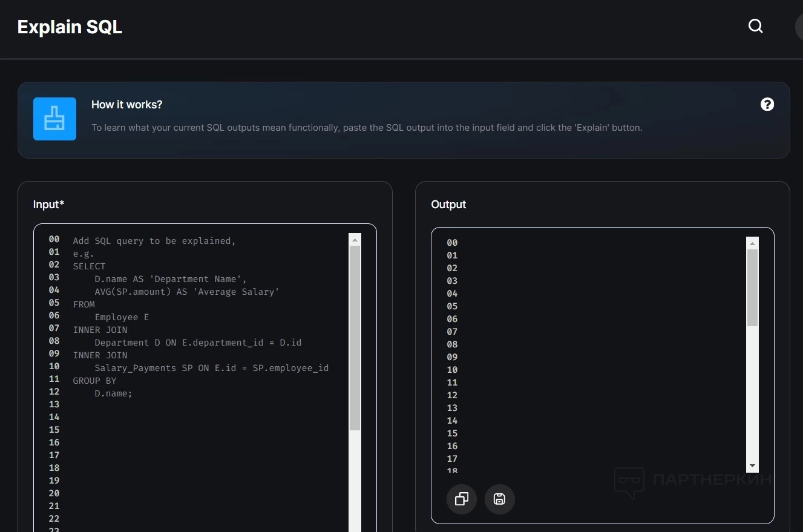Click line number 17 in the Output gutter

pos(452,459)
